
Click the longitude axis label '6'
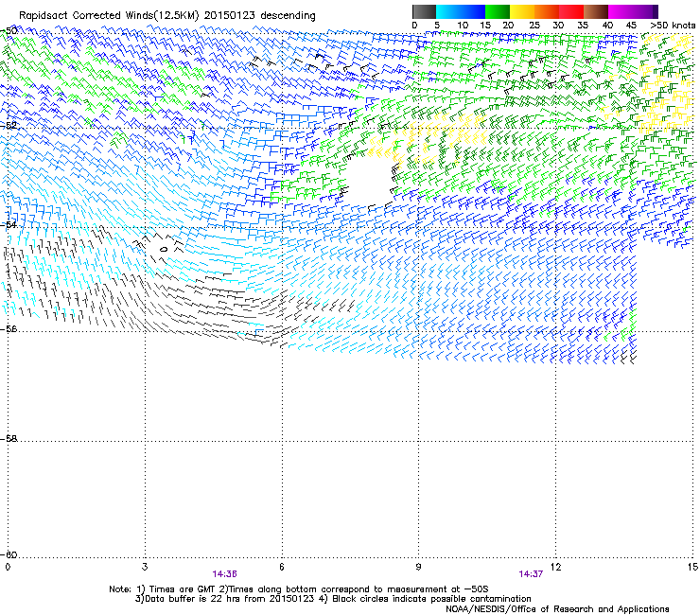tap(282, 567)
